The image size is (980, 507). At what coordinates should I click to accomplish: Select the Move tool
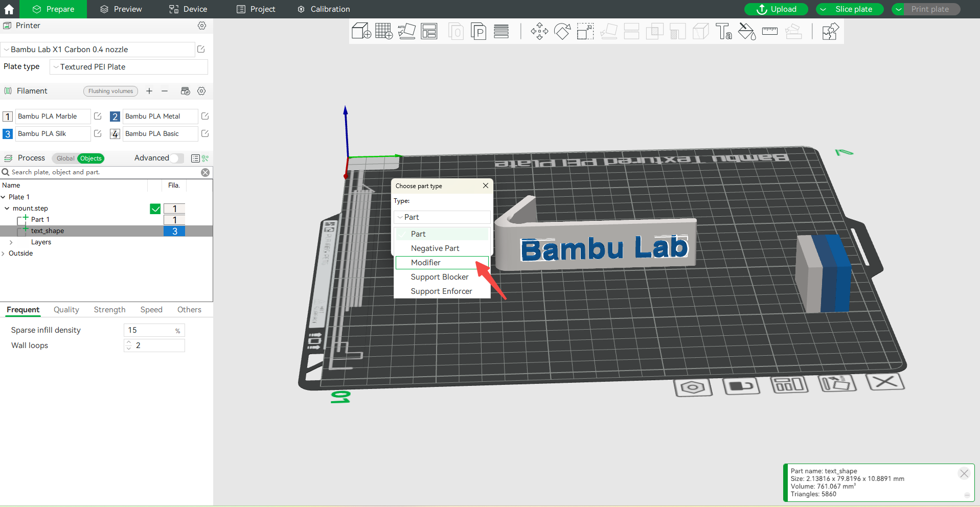pyautogui.click(x=539, y=31)
